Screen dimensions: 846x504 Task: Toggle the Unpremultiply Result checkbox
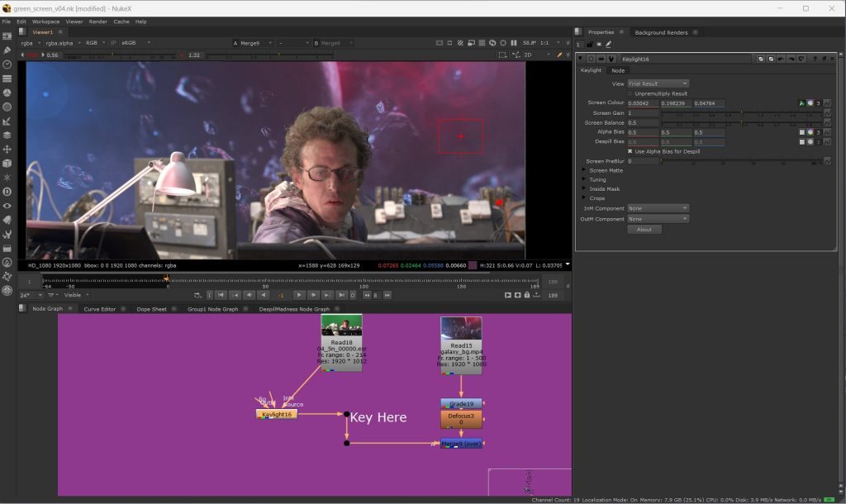pos(630,93)
